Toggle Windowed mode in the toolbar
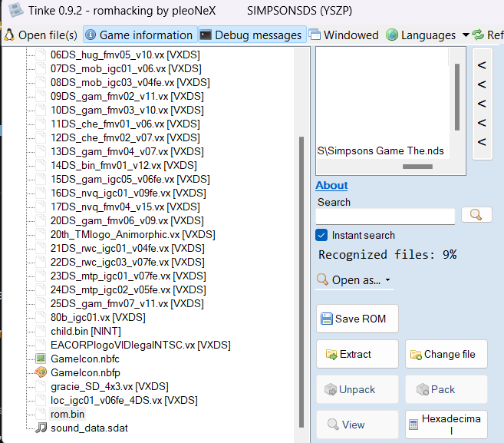Screen dimensions: 504x443 [x=344, y=35]
